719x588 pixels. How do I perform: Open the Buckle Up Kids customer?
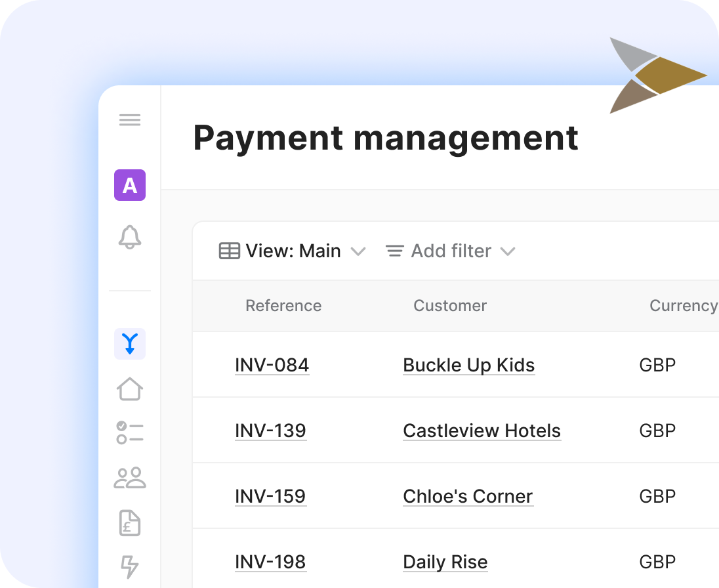point(468,365)
